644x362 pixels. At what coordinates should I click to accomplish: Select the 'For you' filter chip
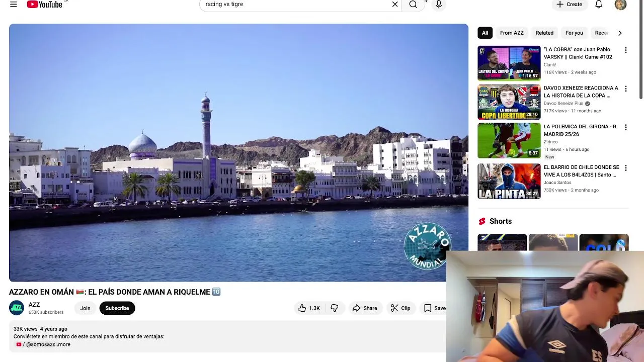tap(574, 33)
